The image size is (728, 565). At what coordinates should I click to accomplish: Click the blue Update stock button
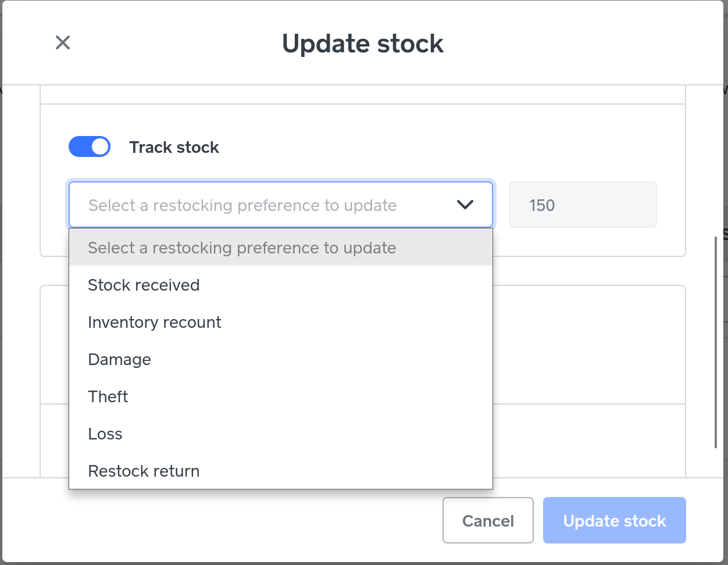tap(614, 520)
